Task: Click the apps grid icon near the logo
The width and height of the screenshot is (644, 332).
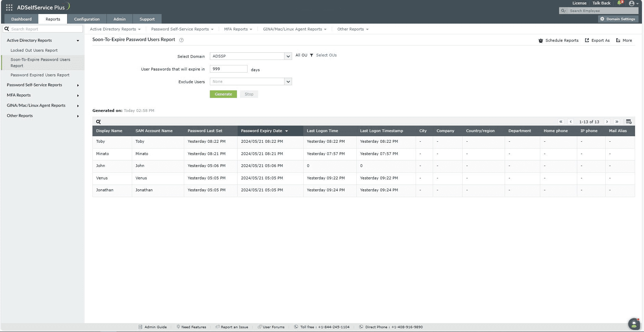Action: coord(9,7)
